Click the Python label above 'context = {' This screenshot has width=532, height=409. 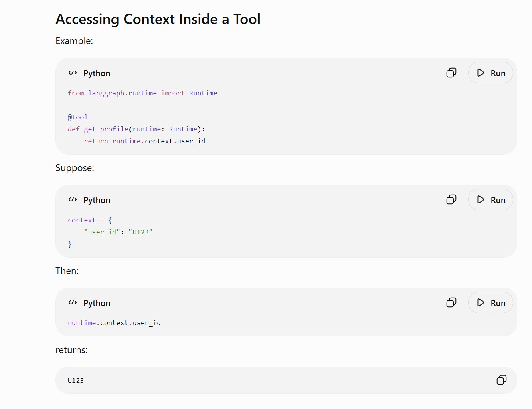click(x=97, y=200)
